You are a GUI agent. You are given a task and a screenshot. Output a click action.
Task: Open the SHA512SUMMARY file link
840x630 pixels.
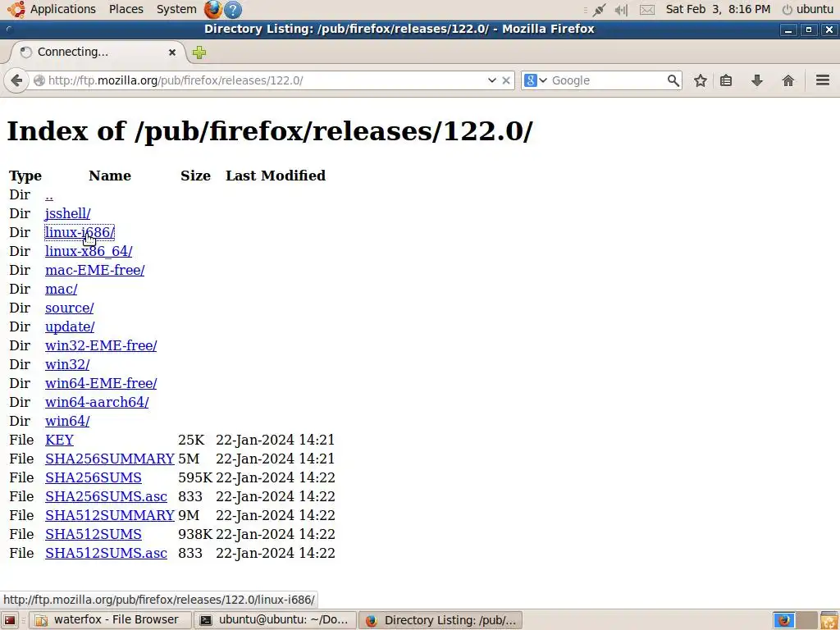(x=110, y=515)
